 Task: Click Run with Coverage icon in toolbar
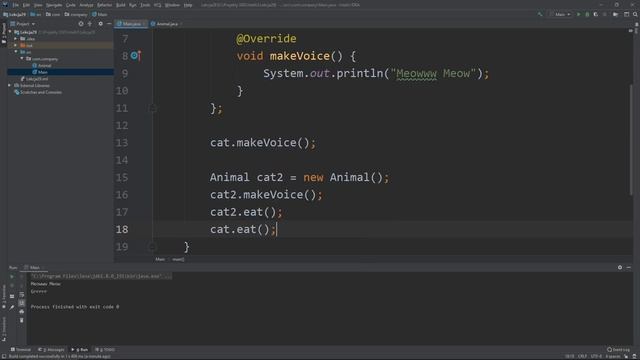click(x=596, y=14)
